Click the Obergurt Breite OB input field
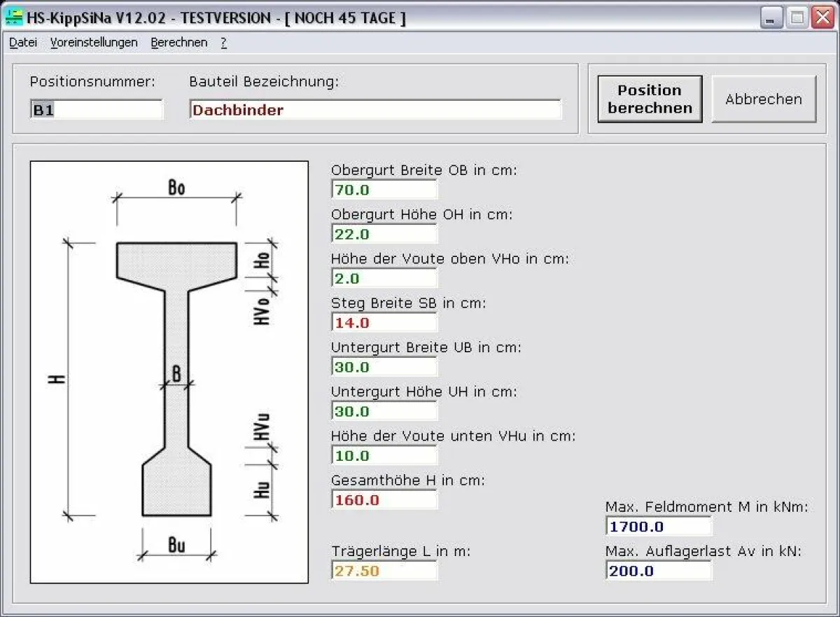This screenshot has height=617, width=840. click(x=384, y=190)
